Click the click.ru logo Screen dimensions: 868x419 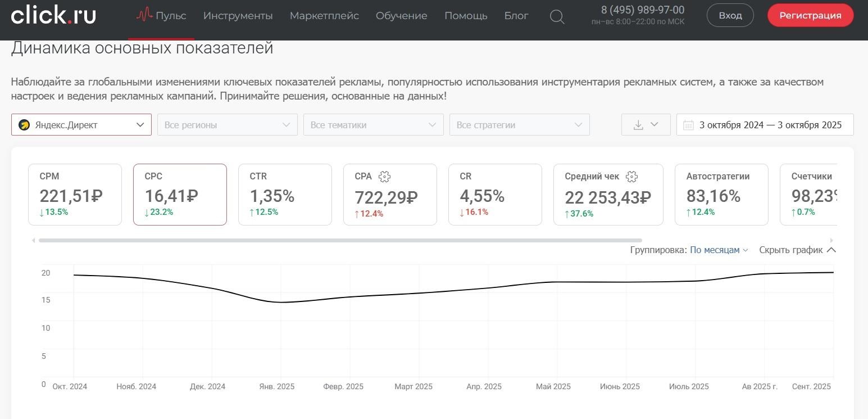click(53, 15)
